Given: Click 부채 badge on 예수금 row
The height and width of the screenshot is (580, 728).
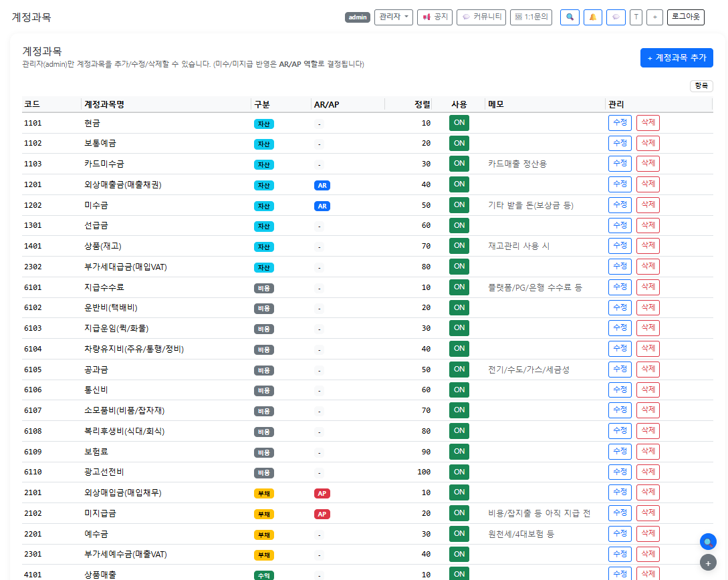Looking at the screenshot, I should click(x=263, y=535).
